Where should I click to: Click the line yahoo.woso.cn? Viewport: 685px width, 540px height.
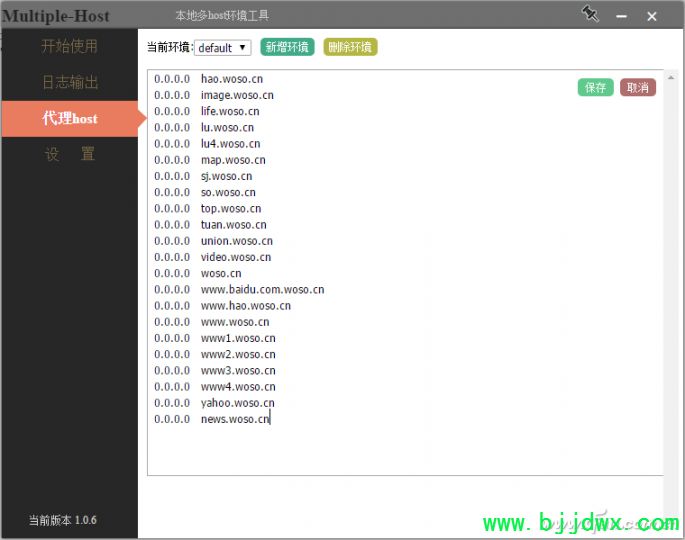click(x=214, y=402)
